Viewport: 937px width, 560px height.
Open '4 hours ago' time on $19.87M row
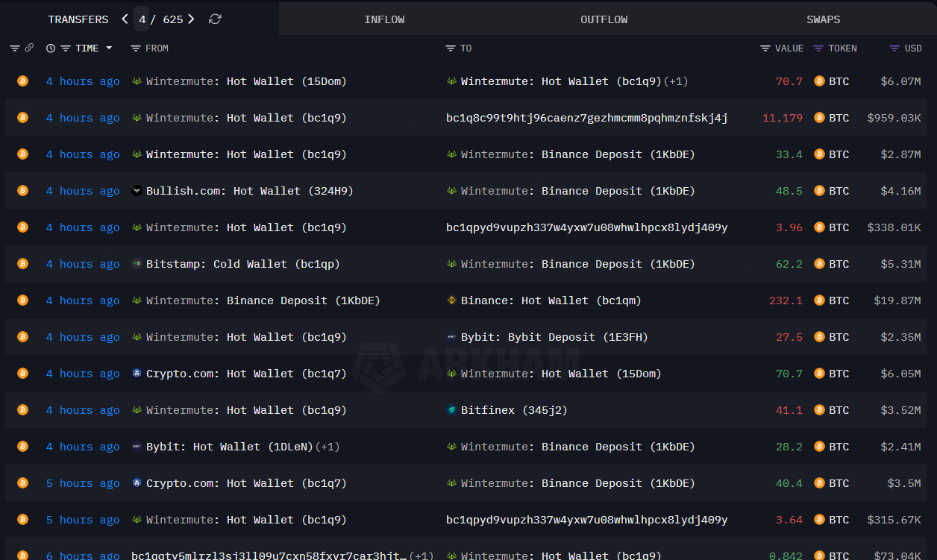(x=83, y=301)
